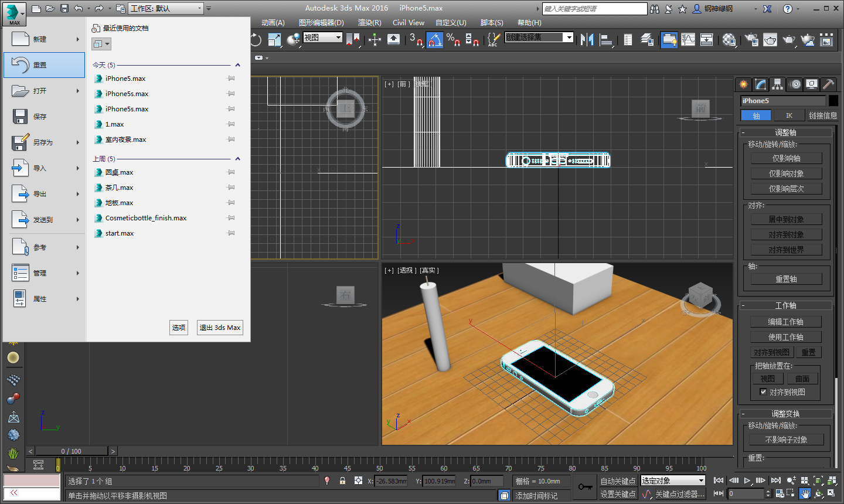This screenshot has height=504, width=844.
Task: Toggle Angle Snap in the toolbar
Action: 434,39
